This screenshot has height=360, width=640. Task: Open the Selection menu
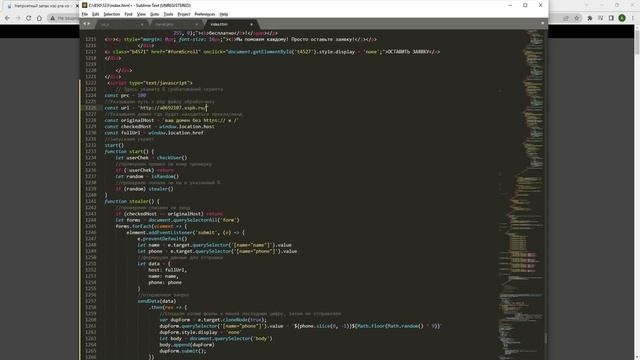coord(111,14)
